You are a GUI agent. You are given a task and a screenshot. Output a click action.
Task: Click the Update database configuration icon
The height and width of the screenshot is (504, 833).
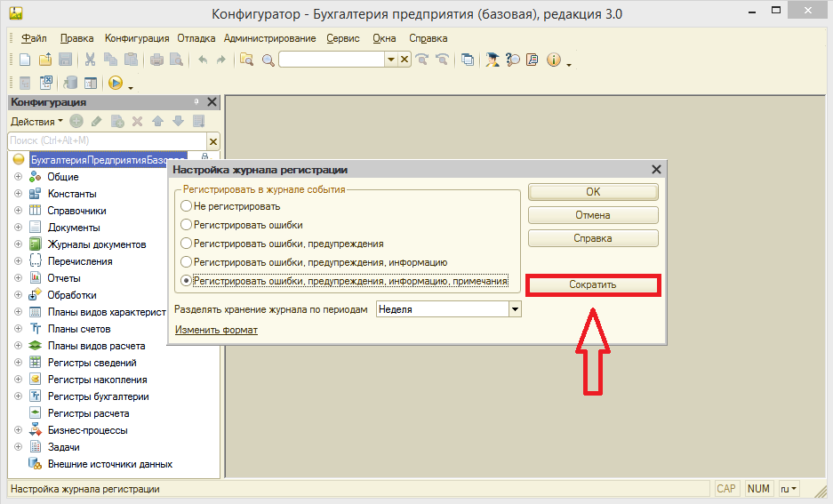point(69,84)
